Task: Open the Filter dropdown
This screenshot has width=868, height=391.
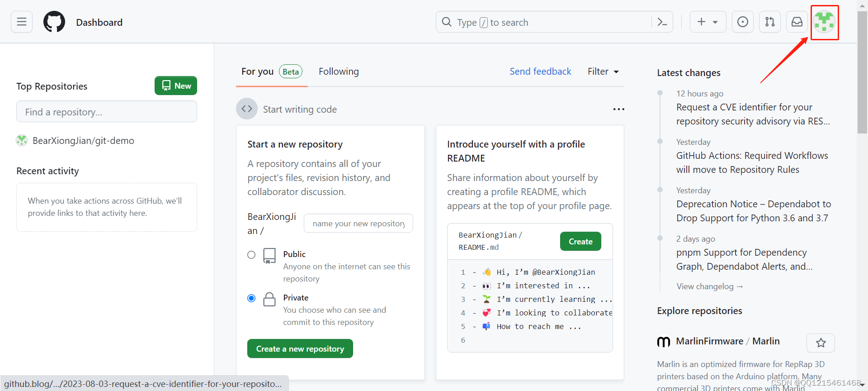Action: (x=603, y=72)
